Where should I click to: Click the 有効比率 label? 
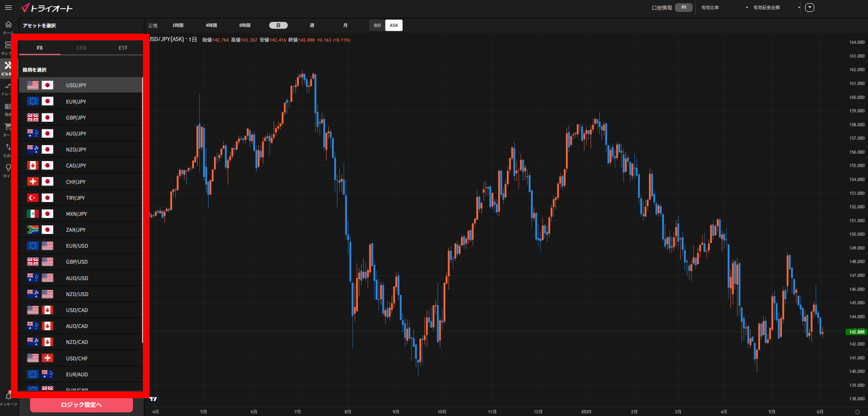click(x=710, y=7)
